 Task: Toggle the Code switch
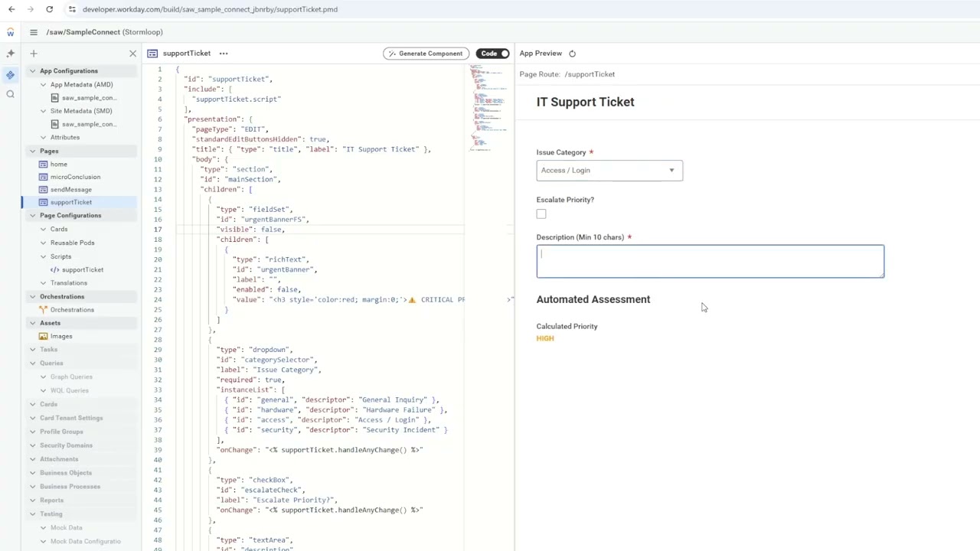(492, 54)
